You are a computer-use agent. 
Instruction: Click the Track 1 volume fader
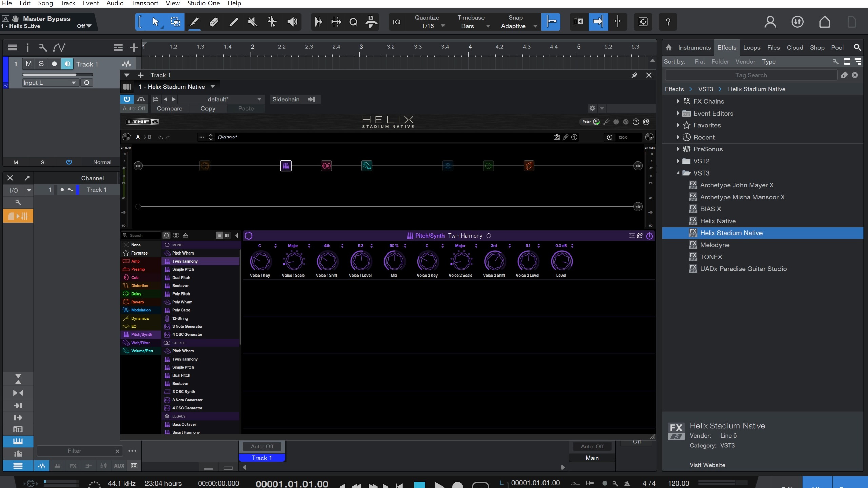pyautogui.click(x=58, y=74)
